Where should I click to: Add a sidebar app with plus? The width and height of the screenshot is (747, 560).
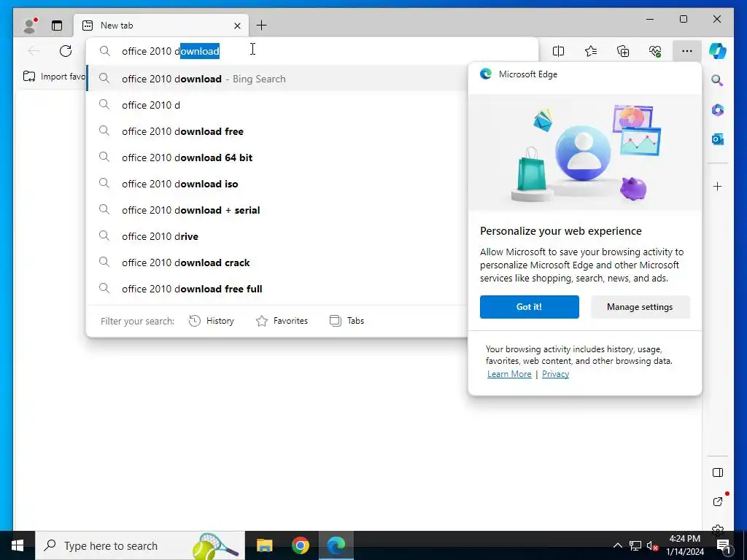click(x=718, y=186)
